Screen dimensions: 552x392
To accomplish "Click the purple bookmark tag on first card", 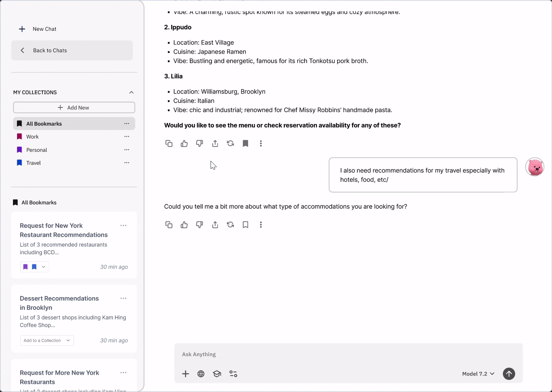I will [x=25, y=267].
